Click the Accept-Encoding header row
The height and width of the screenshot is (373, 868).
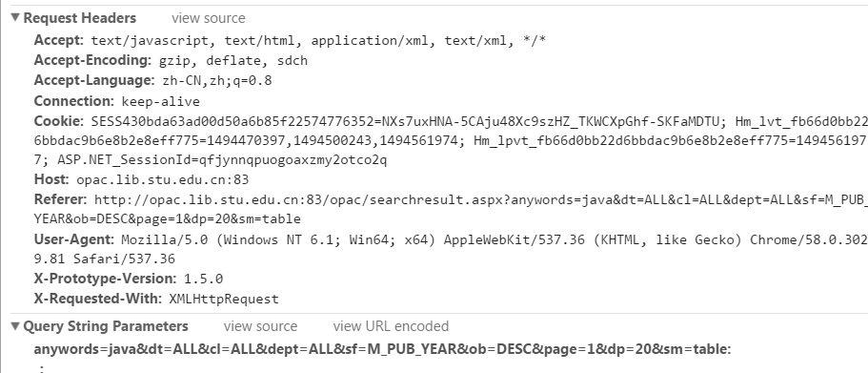click(171, 60)
